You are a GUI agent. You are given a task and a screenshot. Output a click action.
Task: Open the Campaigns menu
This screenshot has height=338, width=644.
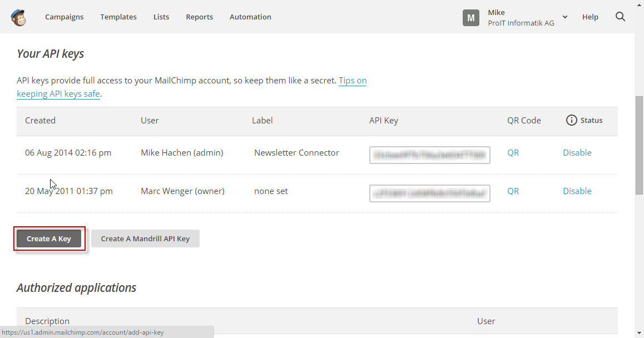click(x=64, y=17)
